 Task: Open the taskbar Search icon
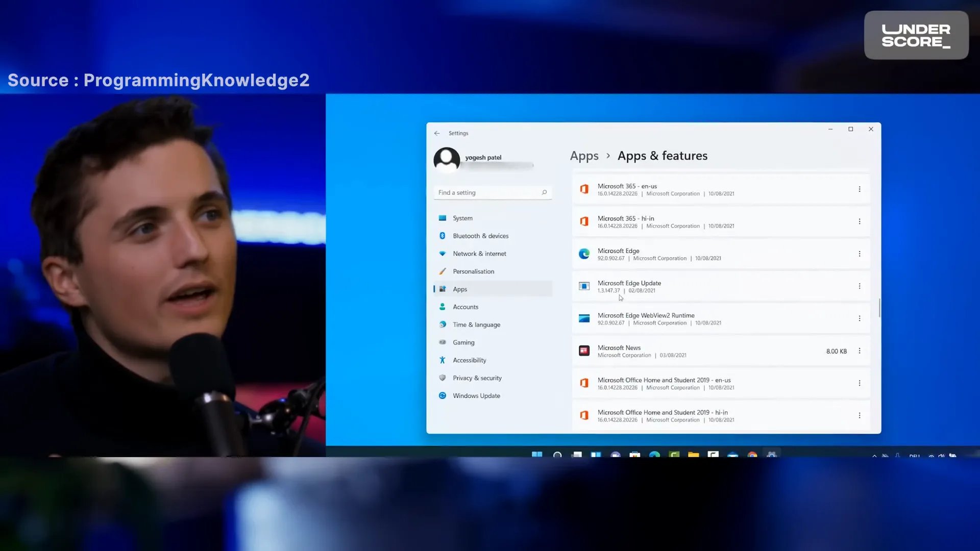557,454
